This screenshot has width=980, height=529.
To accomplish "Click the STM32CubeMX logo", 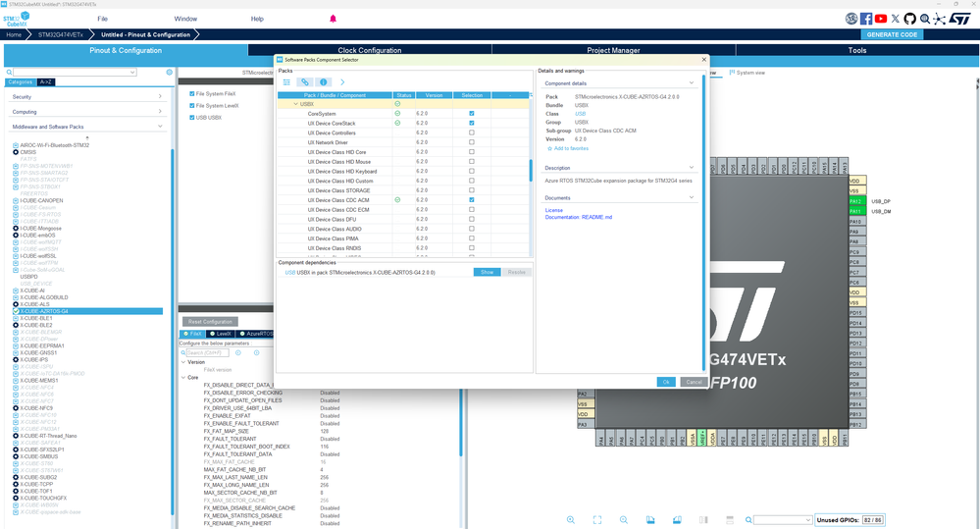I will (x=17, y=19).
